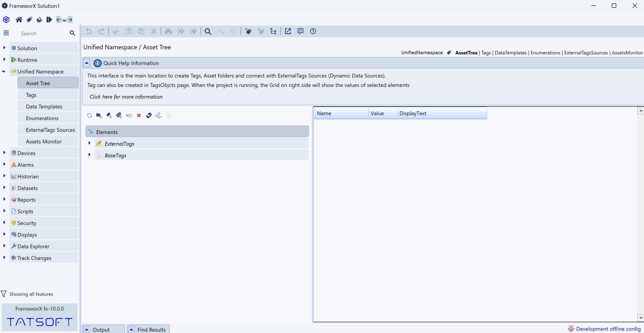Click the new tag icon with plus

point(248,31)
